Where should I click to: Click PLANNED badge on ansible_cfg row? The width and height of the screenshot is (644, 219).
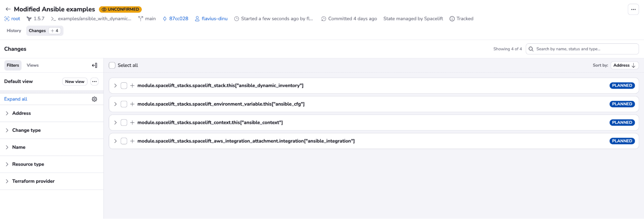point(622,104)
